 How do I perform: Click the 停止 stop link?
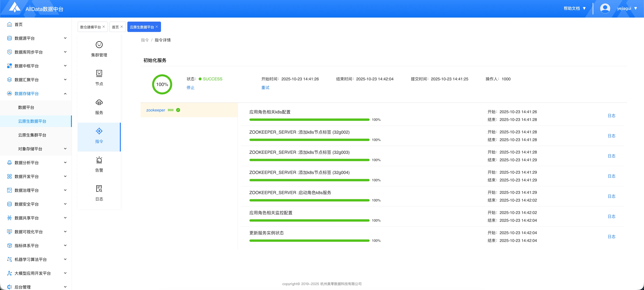190,87
